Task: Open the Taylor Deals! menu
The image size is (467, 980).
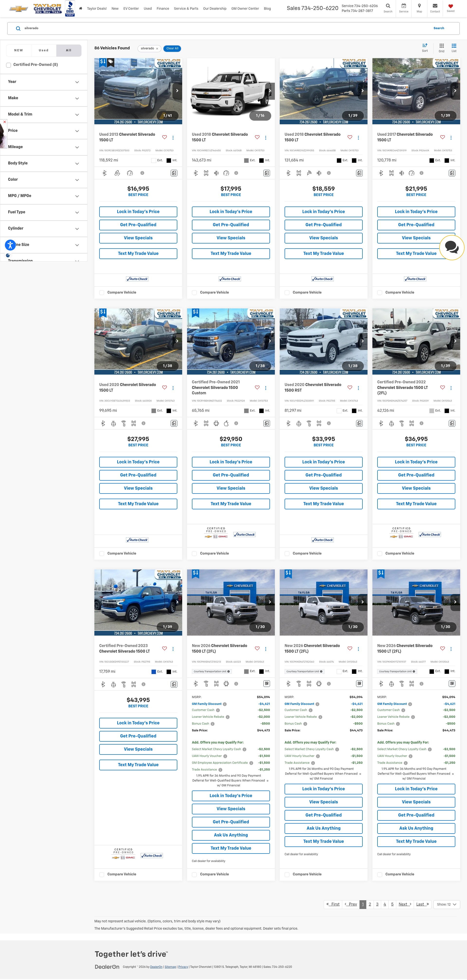Action: click(x=97, y=8)
